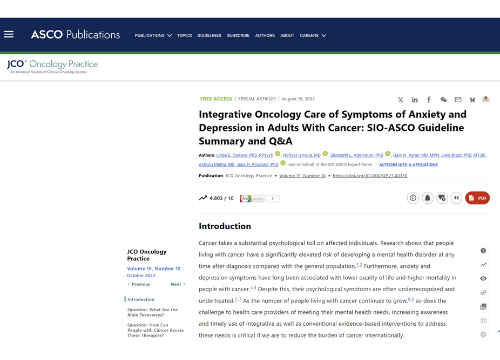Viewport: 500px width, 360px height.
Task: Click the metrics line-chart icon in right rail
Action: 483,265
